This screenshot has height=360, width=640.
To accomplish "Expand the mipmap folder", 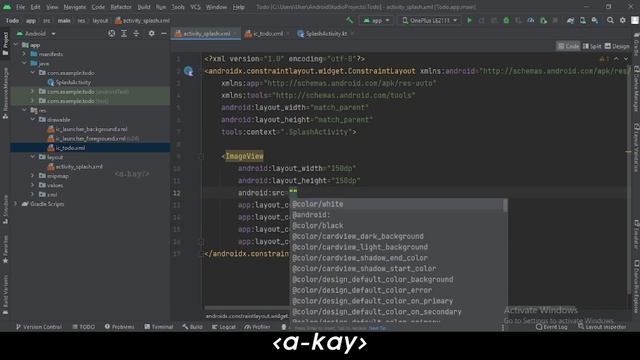I will [33, 176].
